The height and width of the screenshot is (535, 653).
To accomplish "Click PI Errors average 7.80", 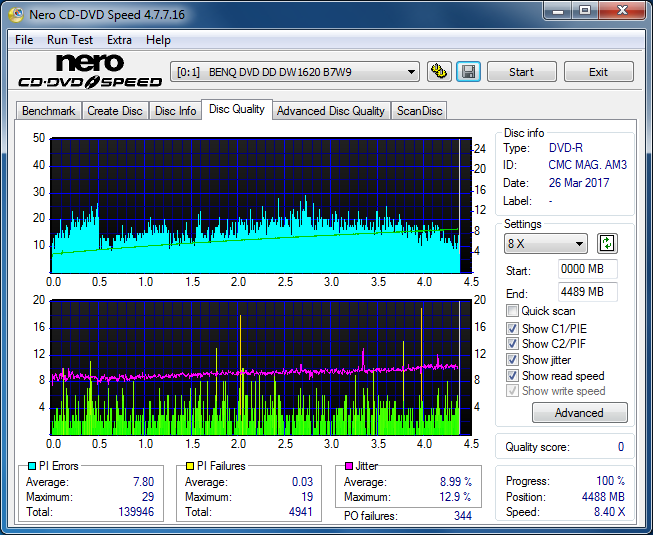I will [143, 482].
